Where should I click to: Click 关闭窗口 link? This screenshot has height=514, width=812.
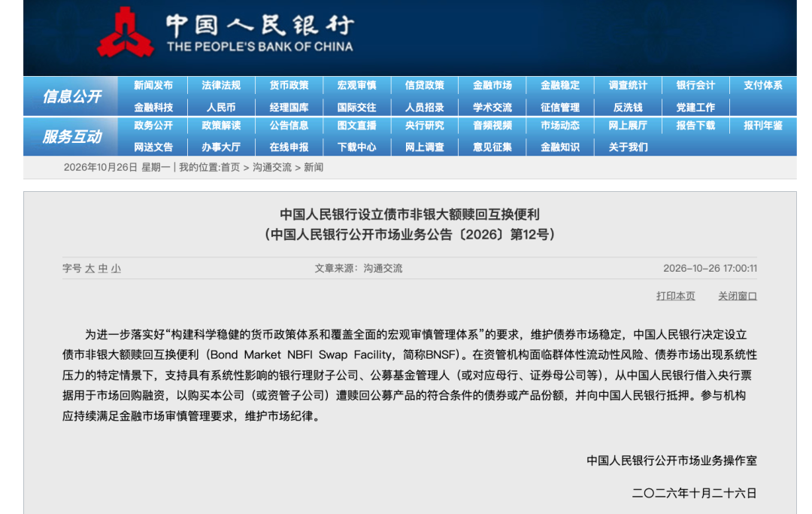(x=738, y=296)
